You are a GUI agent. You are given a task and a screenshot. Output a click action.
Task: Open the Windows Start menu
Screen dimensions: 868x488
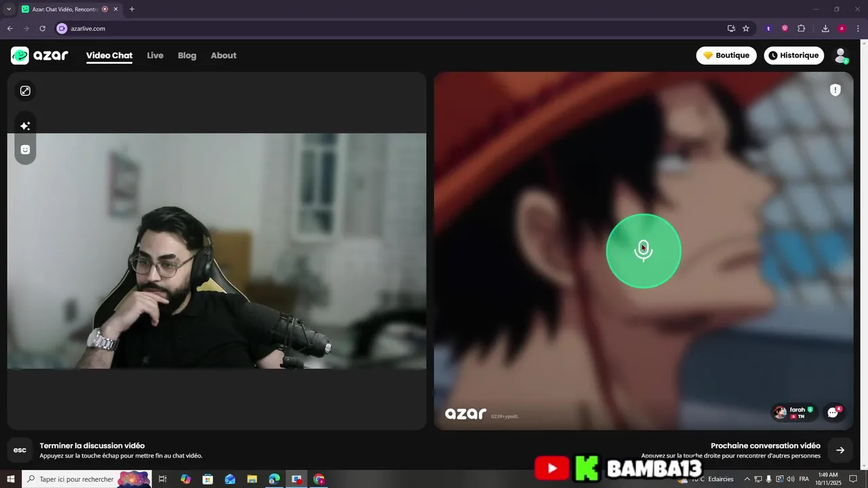click(11, 479)
